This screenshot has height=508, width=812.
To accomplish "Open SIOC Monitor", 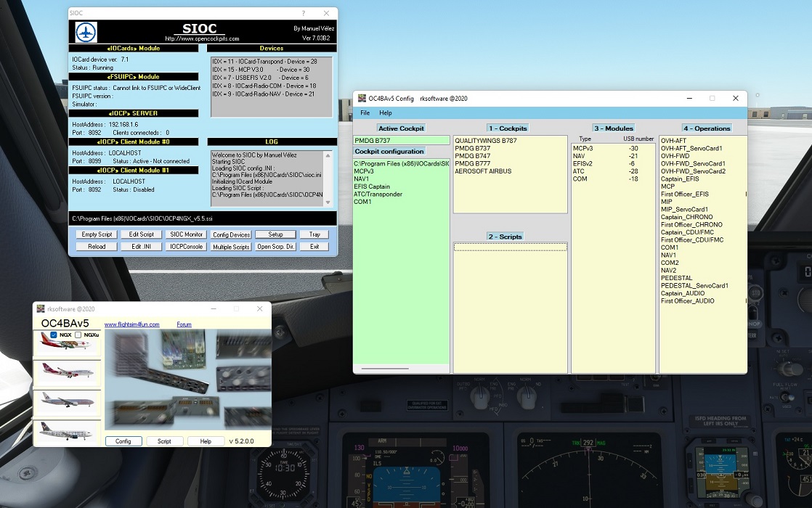I will point(187,234).
